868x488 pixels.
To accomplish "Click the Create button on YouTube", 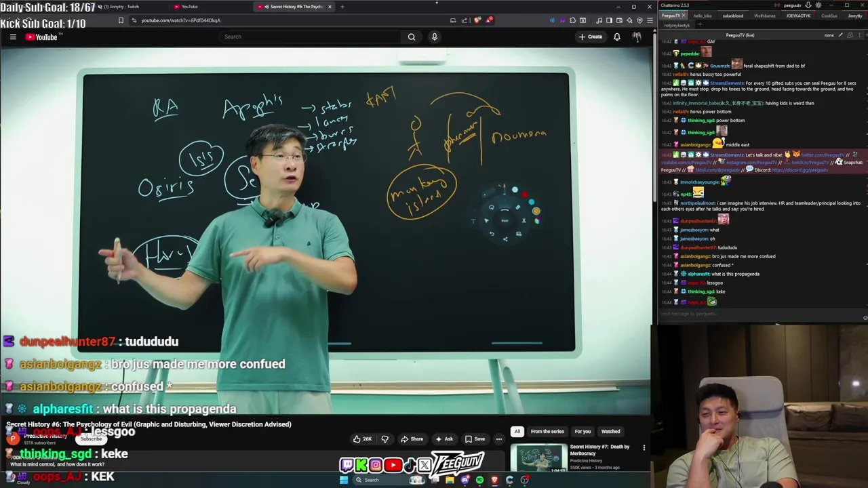I will coord(591,37).
